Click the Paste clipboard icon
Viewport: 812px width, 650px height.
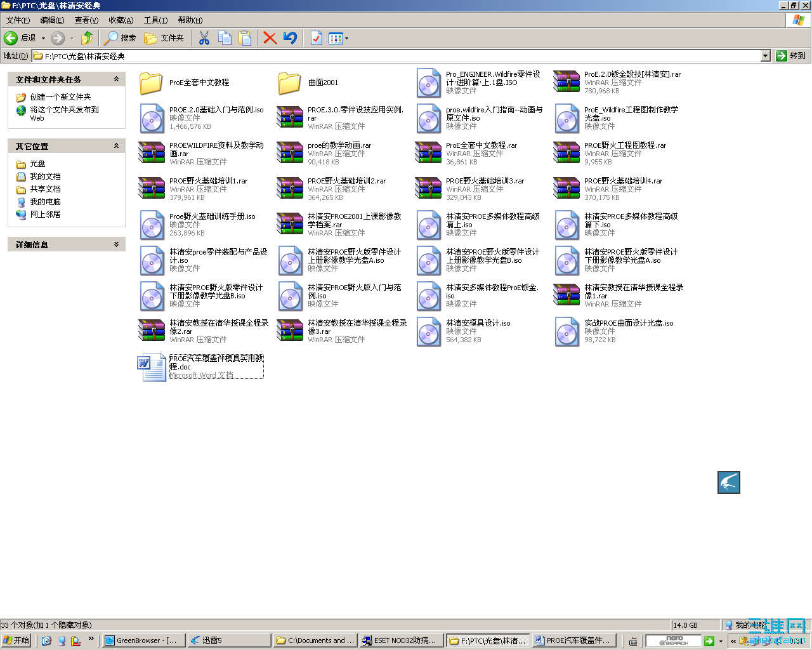click(245, 38)
